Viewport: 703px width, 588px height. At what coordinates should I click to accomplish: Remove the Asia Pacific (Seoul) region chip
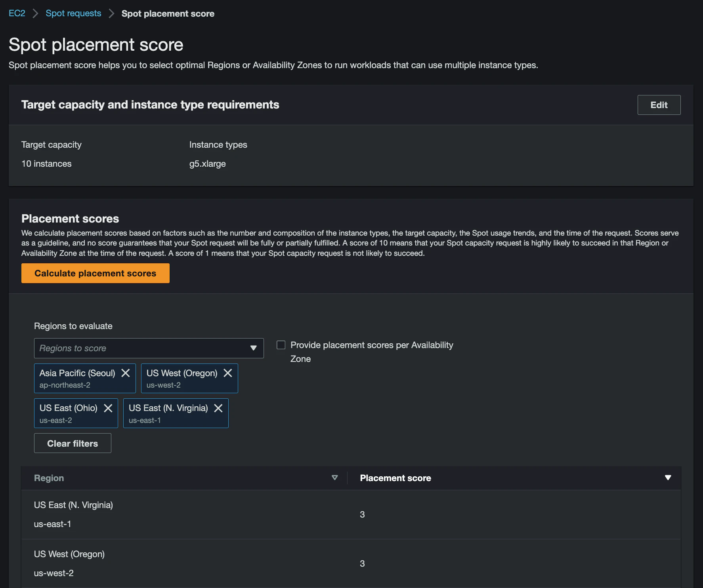click(x=126, y=373)
